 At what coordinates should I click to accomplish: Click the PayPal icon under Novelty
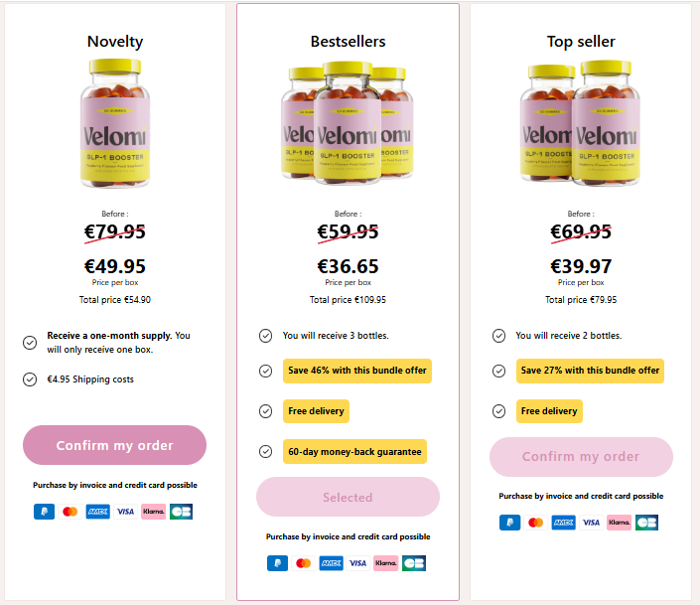point(44,512)
